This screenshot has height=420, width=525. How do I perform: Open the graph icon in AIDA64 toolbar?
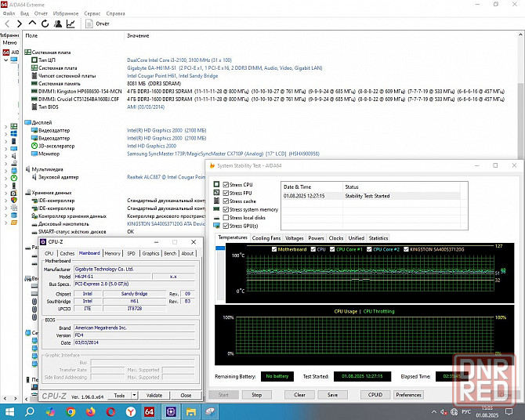(71, 24)
